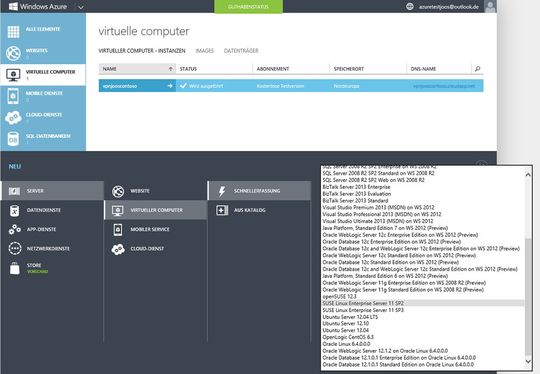Click the image list scrollbar down arrow

click(x=528, y=361)
